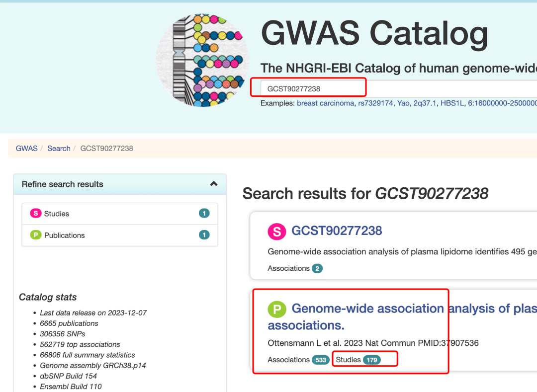Open the GCST90277238 study link
The width and height of the screenshot is (537, 392).
click(337, 231)
